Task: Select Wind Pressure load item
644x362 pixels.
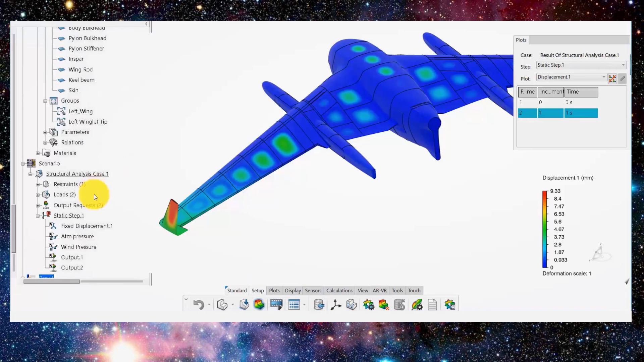Action: coord(79,247)
